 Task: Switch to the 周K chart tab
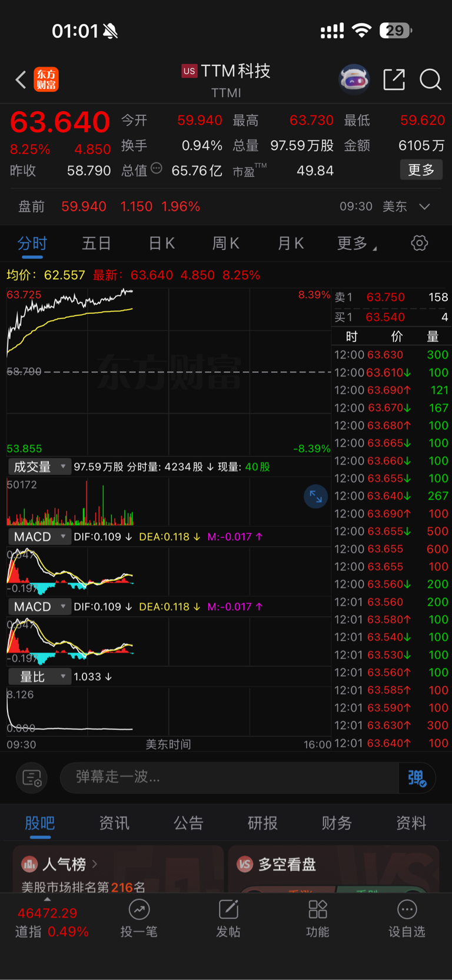coord(225,244)
